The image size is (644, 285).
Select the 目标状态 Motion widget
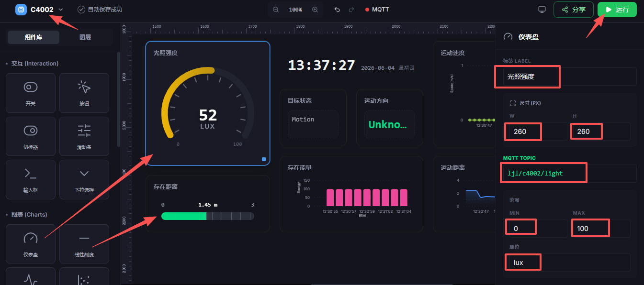(313, 117)
